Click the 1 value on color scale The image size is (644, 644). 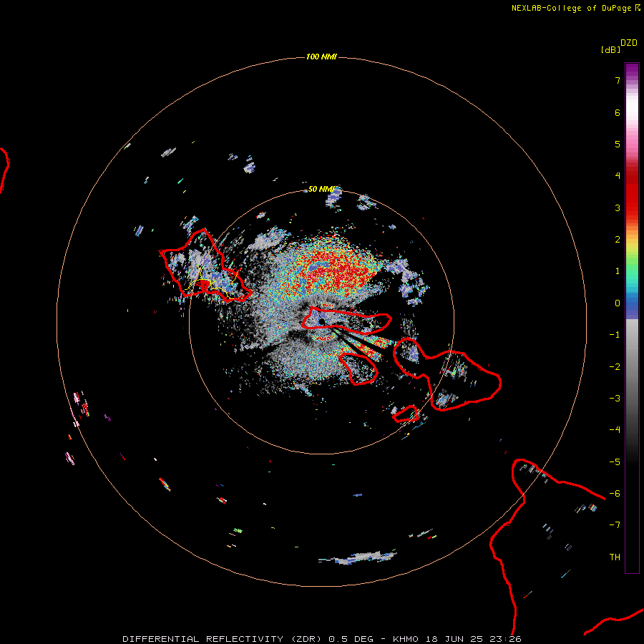coord(618,271)
